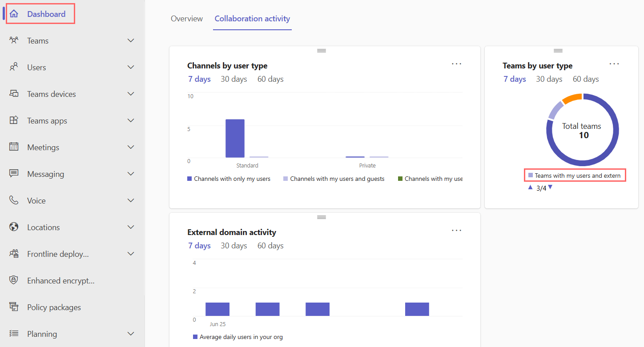Open Users via its sidebar icon
The height and width of the screenshot is (347, 644).
14,67
